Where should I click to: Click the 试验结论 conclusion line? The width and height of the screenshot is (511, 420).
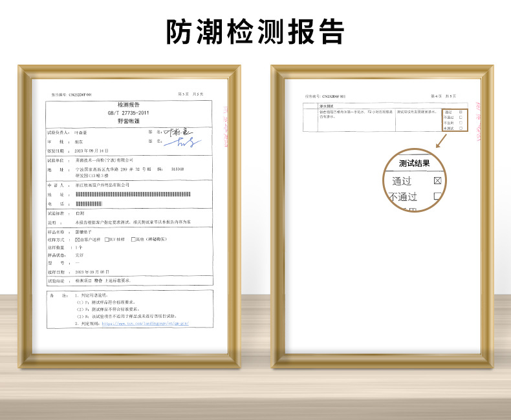[103, 280]
